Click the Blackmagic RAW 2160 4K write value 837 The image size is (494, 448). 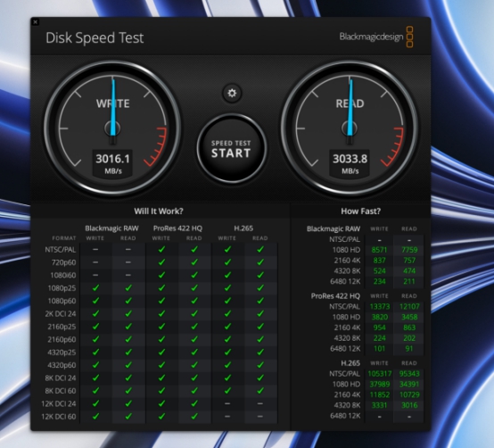[x=379, y=261]
